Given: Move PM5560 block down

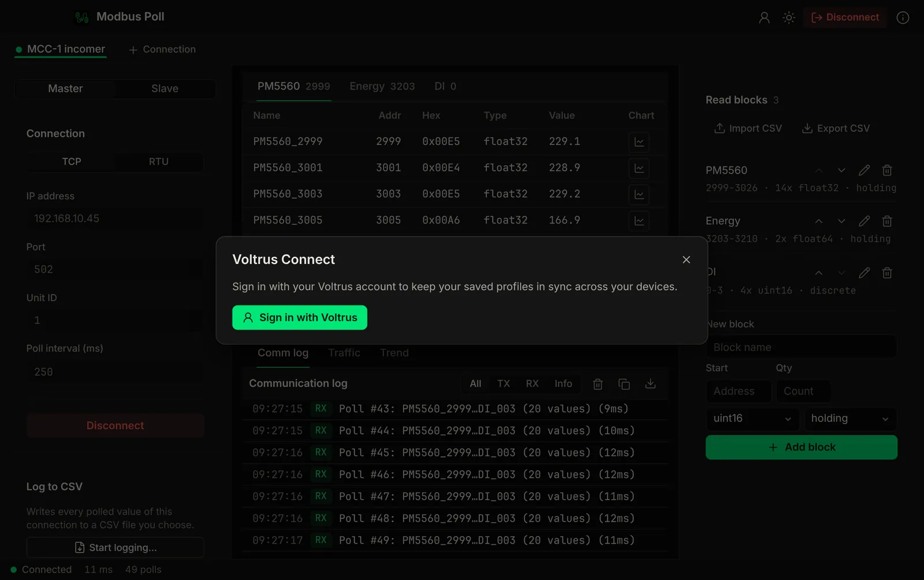Looking at the screenshot, I should pos(841,170).
